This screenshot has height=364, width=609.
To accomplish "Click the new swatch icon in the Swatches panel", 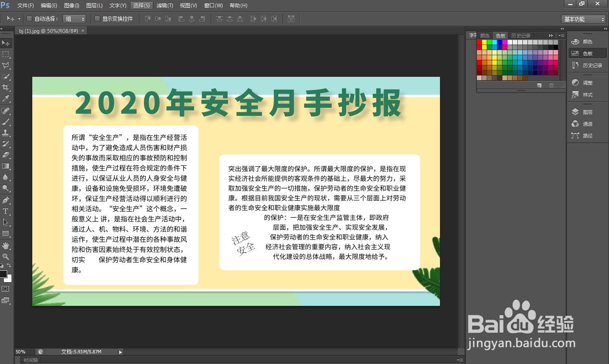I will point(539,85).
